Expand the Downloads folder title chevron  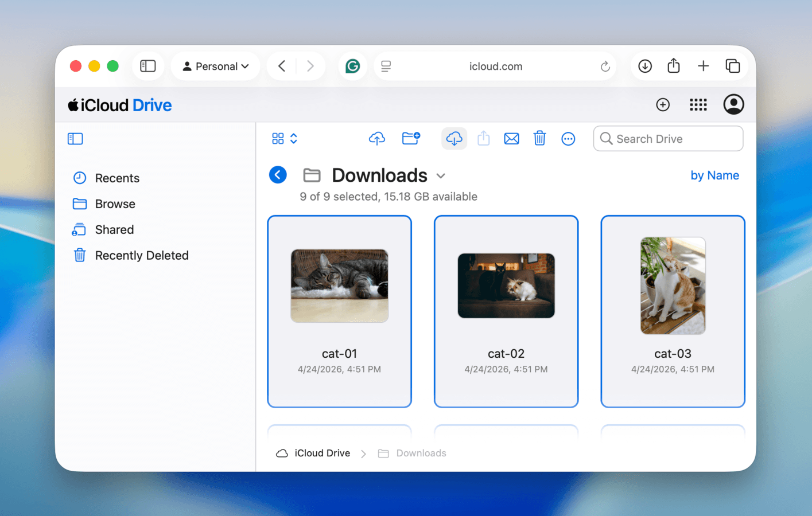(441, 176)
